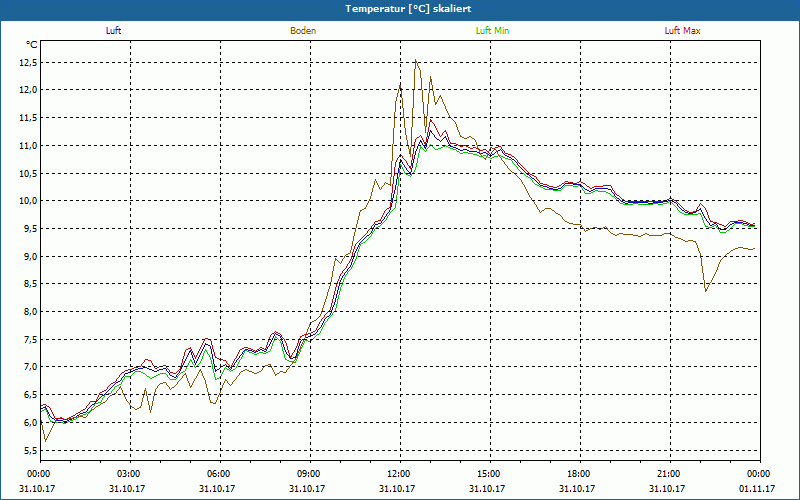Click the green Luft Min legend label

pos(492,31)
